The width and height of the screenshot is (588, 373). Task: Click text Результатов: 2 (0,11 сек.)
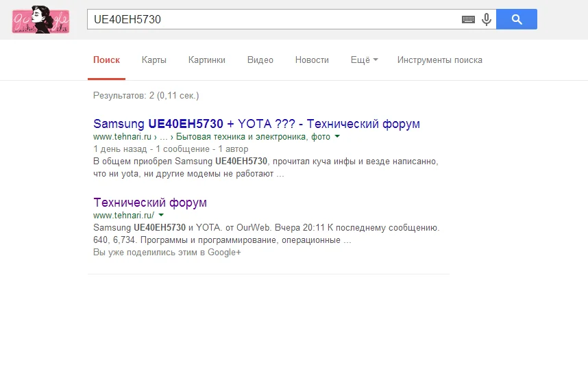pos(146,96)
